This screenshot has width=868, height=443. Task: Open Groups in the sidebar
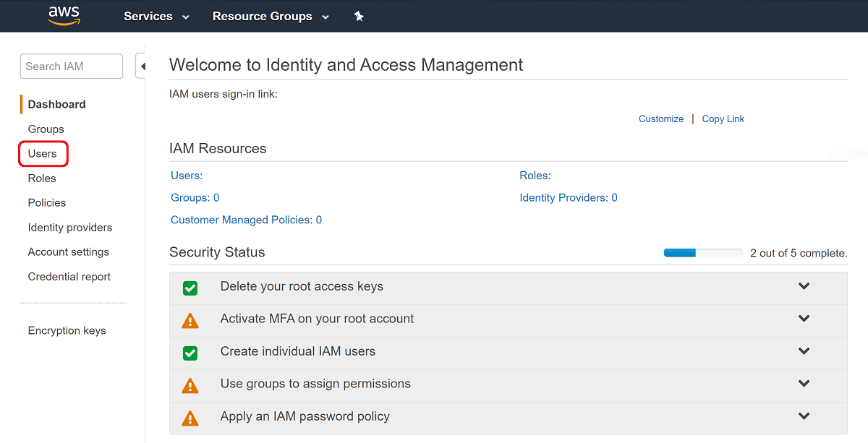(x=46, y=129)
